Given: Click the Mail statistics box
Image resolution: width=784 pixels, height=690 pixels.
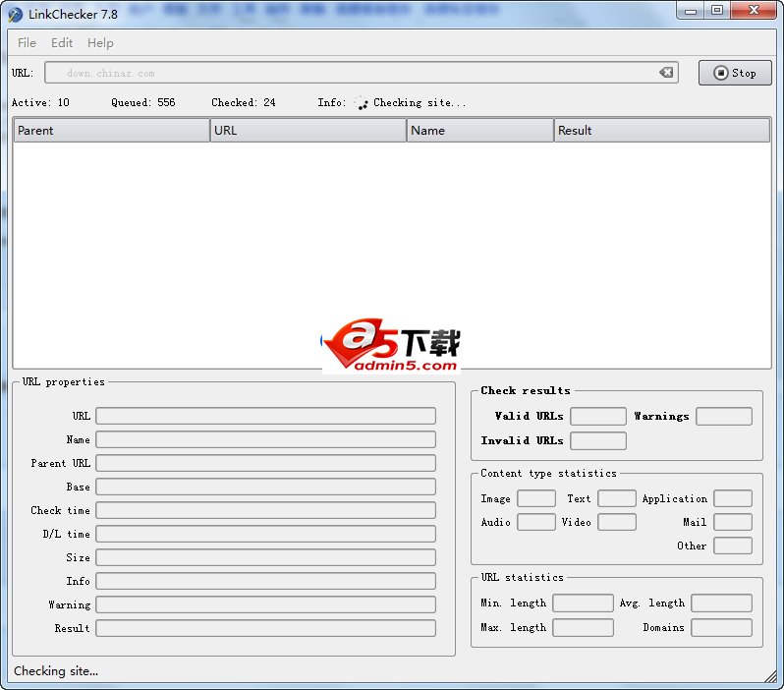Looking at the screenshot, I should point(733,522).
